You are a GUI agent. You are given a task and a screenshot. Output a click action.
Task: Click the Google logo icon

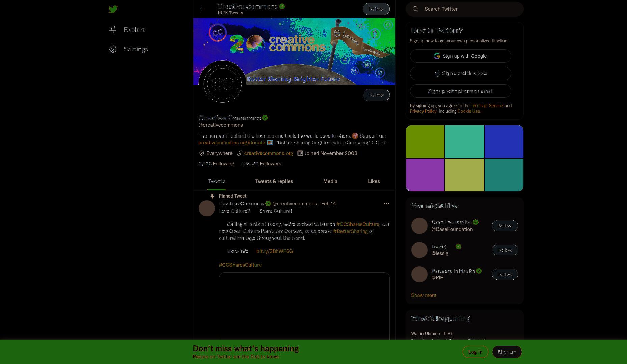437,56
